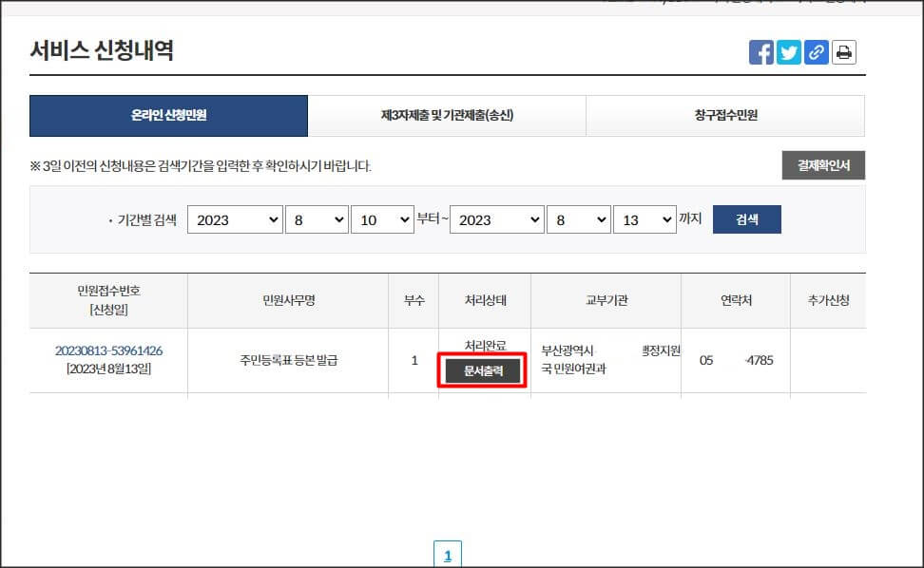Open the 결제확인서 payment confirmation button
This screenshot has width=924, height=568.
point(823,164)
